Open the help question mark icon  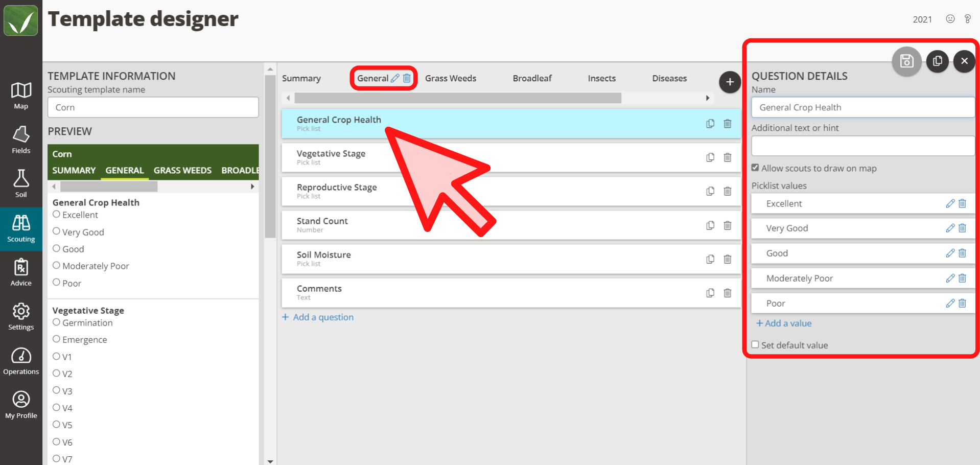point(967,19)
